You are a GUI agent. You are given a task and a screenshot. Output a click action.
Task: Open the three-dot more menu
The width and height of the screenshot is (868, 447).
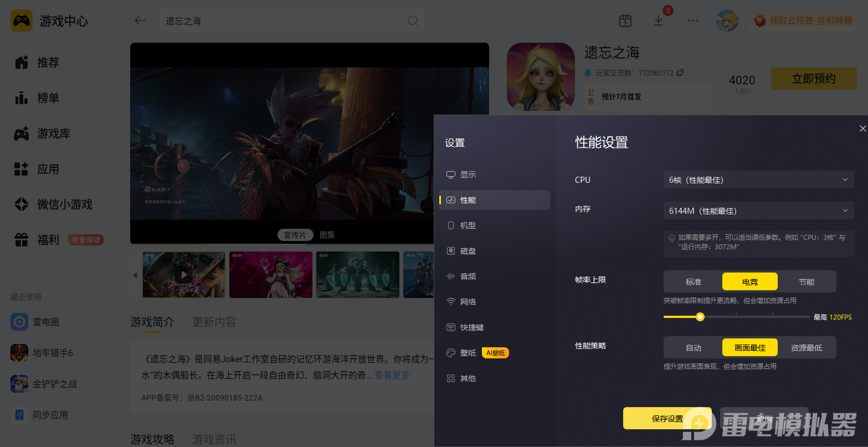coord(693,20)
